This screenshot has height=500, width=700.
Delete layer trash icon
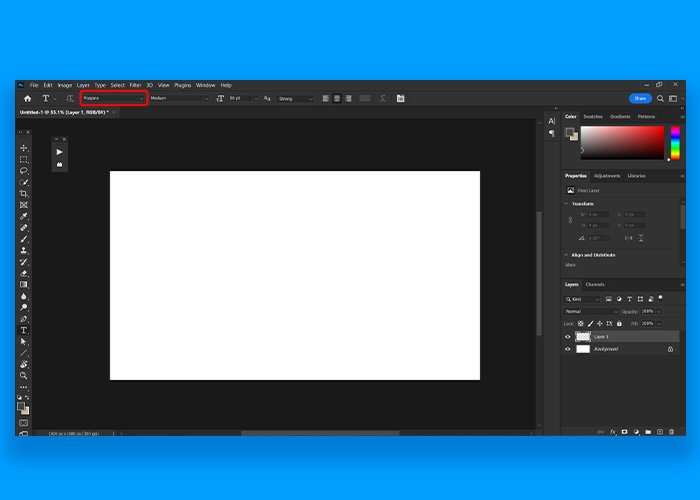(671, 432)
